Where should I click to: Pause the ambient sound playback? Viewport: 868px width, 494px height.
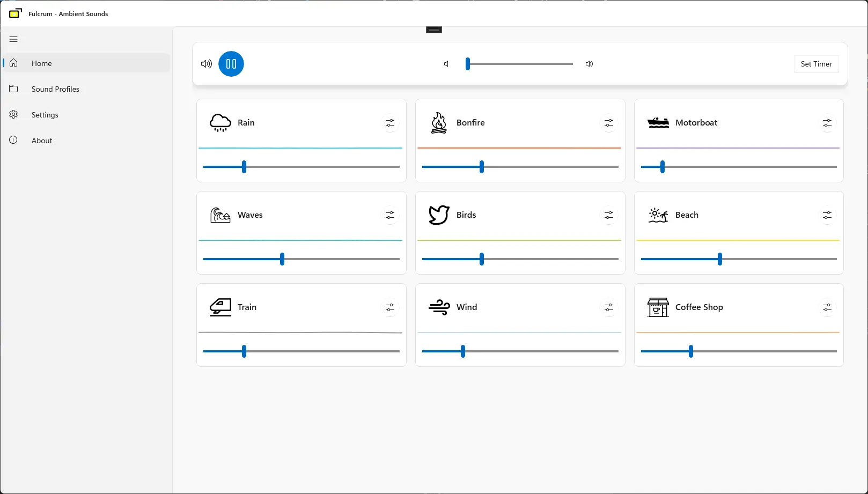coord(231,64)
